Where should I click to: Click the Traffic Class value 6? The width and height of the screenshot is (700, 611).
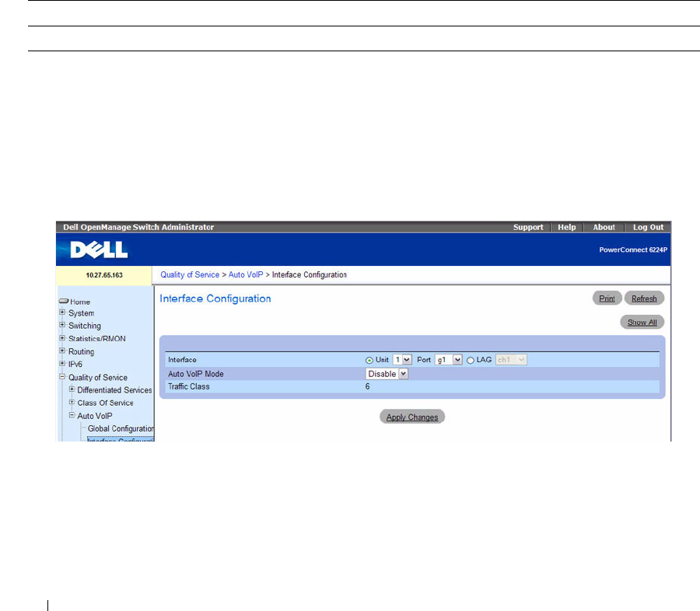point(367,386)
